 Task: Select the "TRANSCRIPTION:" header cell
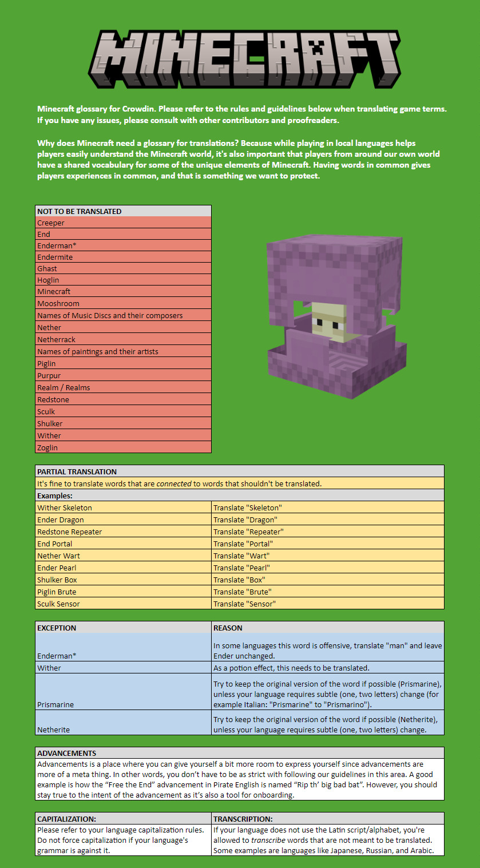tap(328, 819)
